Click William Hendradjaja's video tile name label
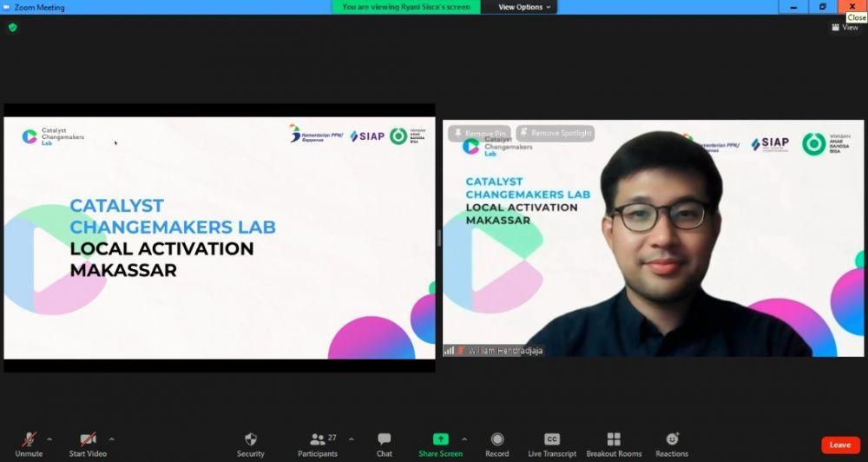This screenshot has width=868, height=462. (x=505, y=351)
